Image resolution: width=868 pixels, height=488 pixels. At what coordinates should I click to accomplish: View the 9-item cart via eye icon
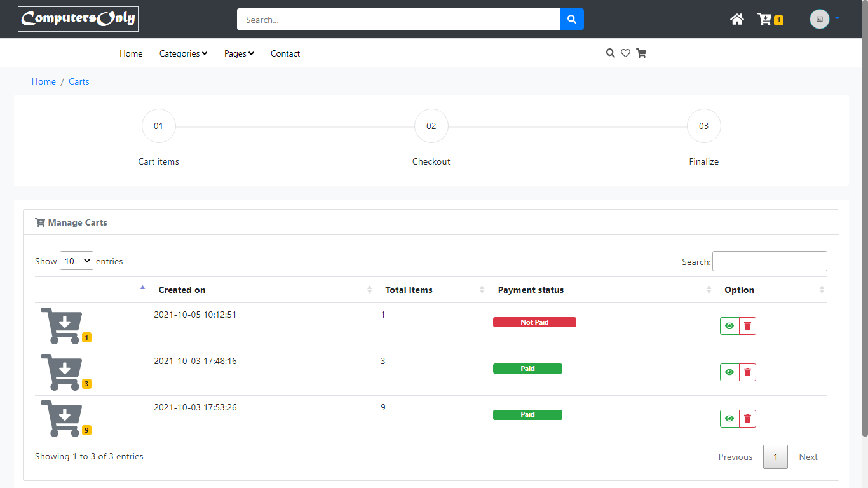(729, 419)
